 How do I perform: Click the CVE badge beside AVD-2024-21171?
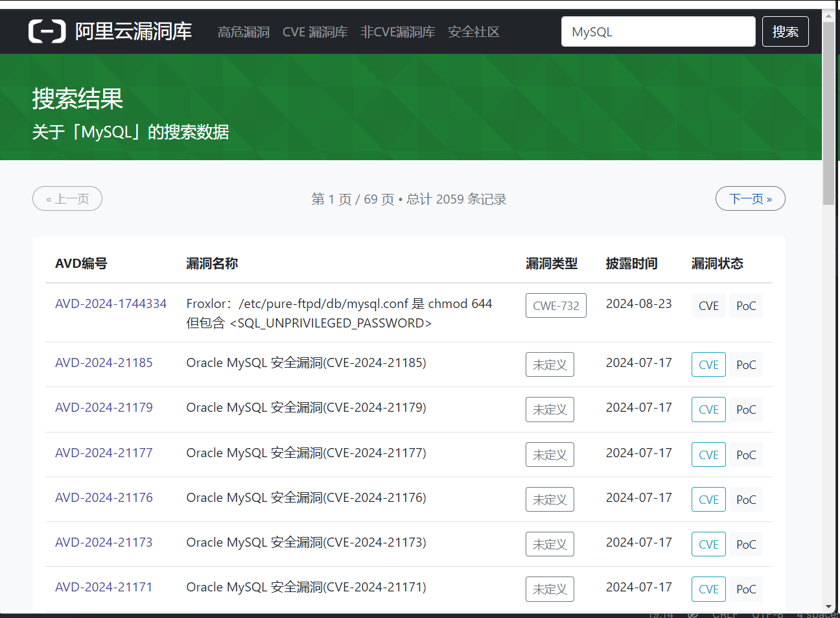click(708, 589)
